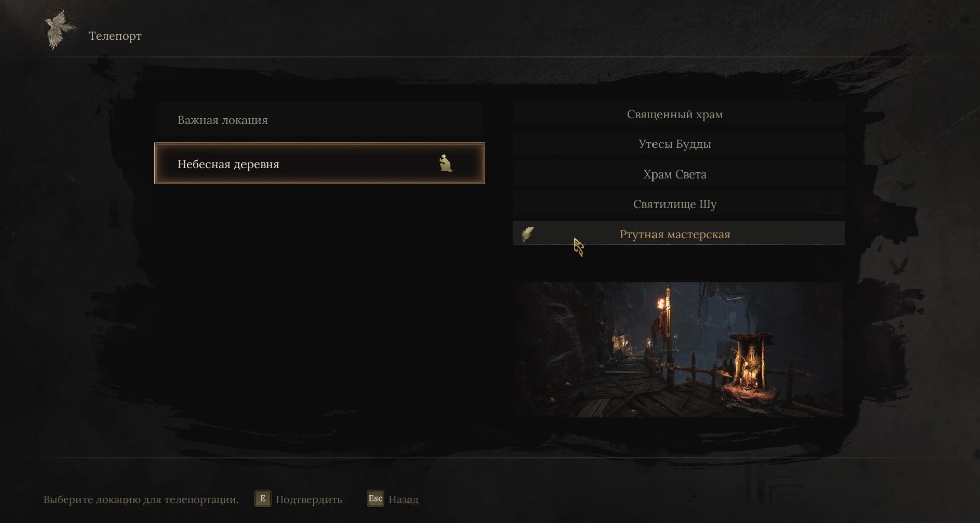Click the feather marker next to Ртутная мастерская
The image size is (980, 523).
pos(527,234)
